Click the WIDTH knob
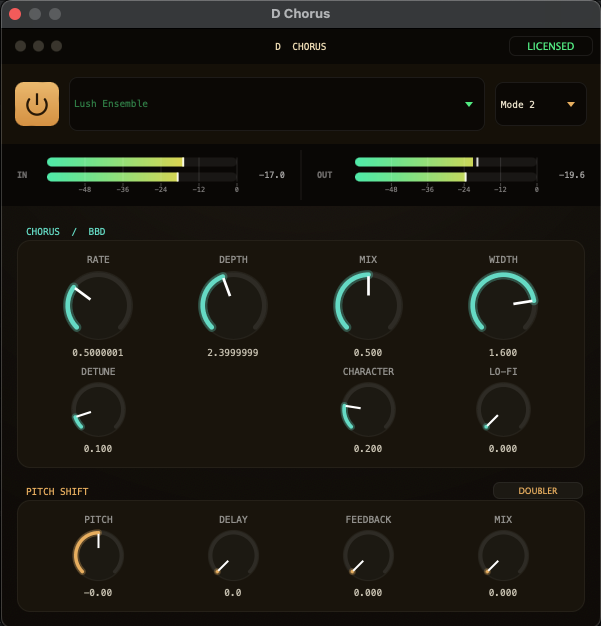Image resolution: width=601 pixels, height=626 pixels. click(503, 305)
